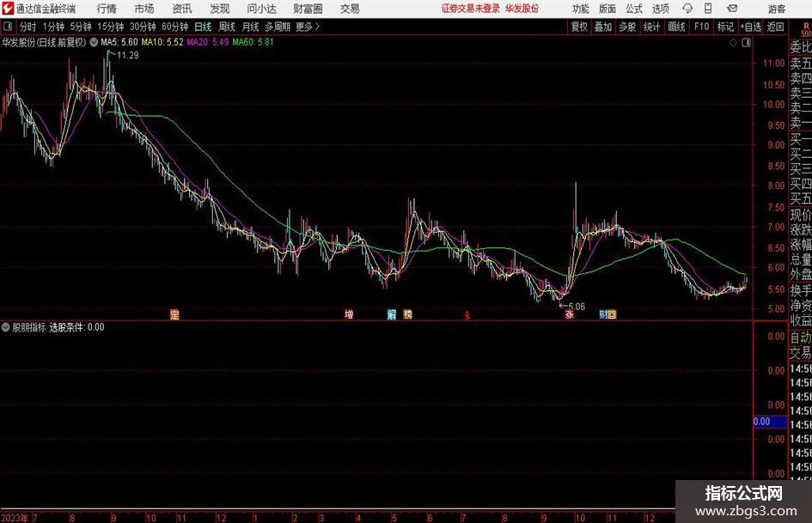The width and height of the screenshot is (812, 523).
Task: Open the 发现 menu
Action: [x=220, y=9]
